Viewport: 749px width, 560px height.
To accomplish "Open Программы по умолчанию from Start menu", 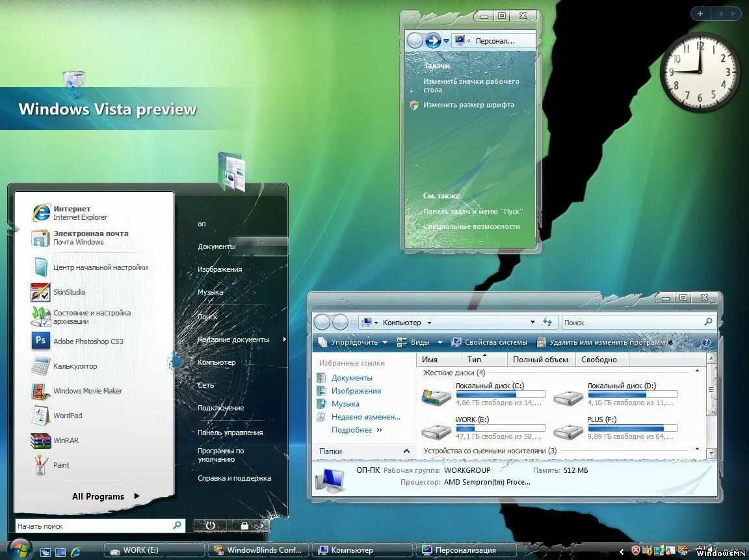I will (x=220, y=455).
